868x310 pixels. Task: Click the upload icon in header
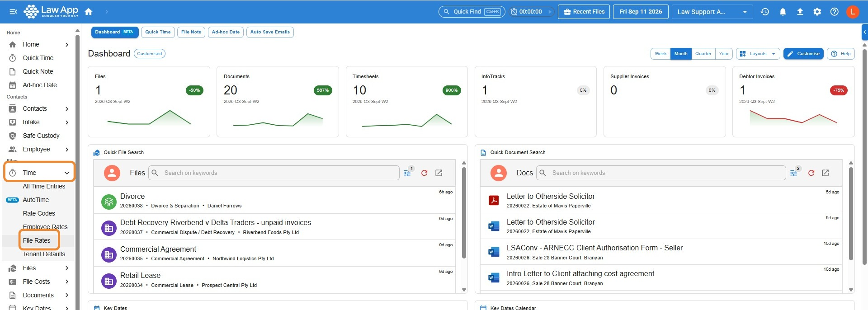point(800,12)
